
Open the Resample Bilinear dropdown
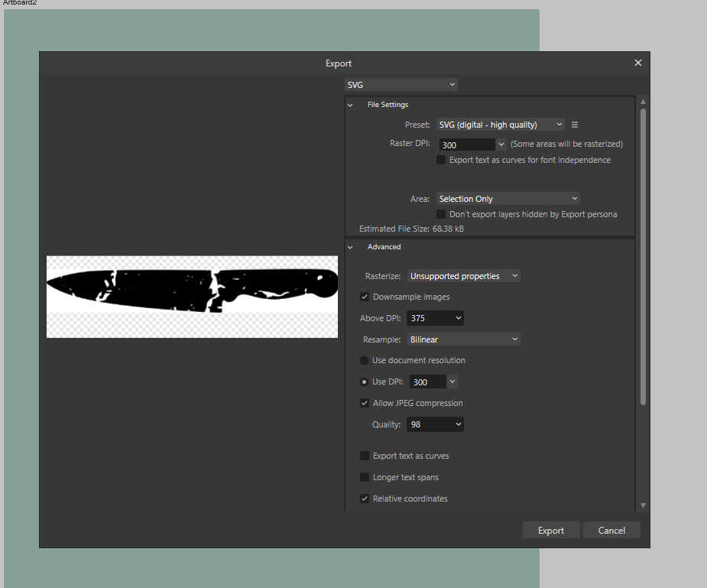pos(463,339)
